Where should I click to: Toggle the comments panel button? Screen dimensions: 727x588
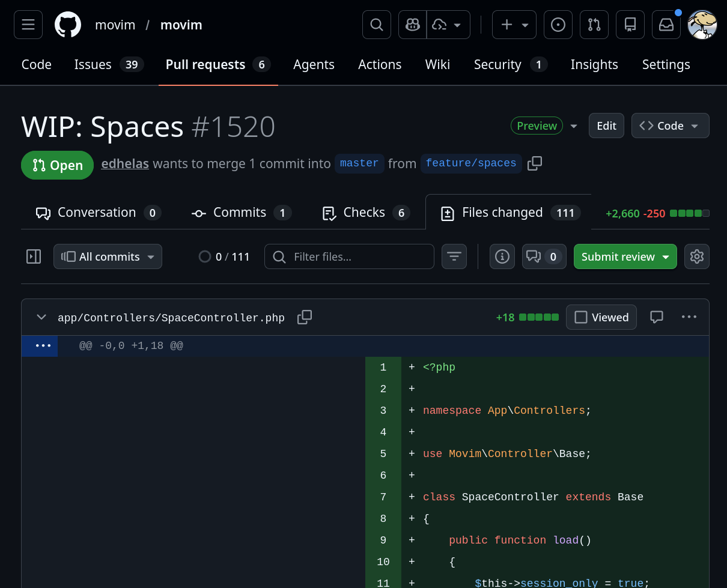click(x=544, y=256)
